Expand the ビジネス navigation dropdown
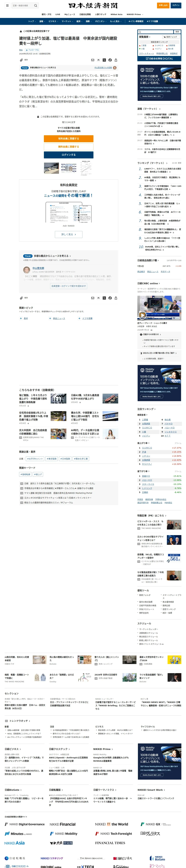The image size is (186, 868). [x=53, y=21]
